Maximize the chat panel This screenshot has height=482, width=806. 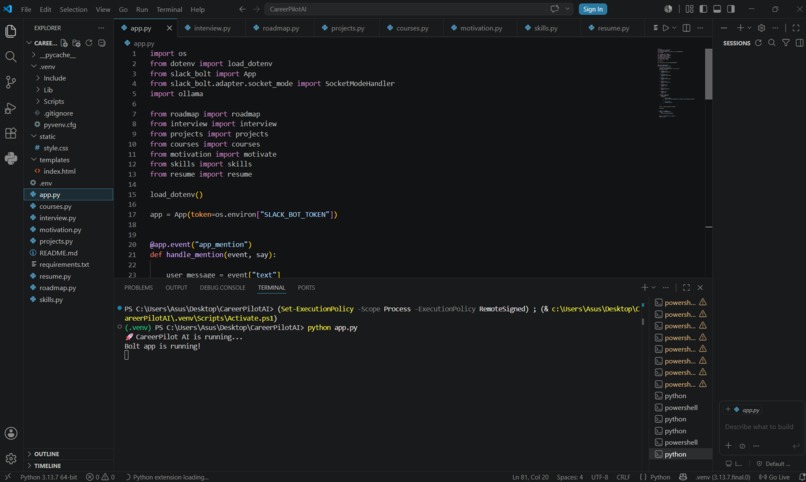(x=796, y=28)
